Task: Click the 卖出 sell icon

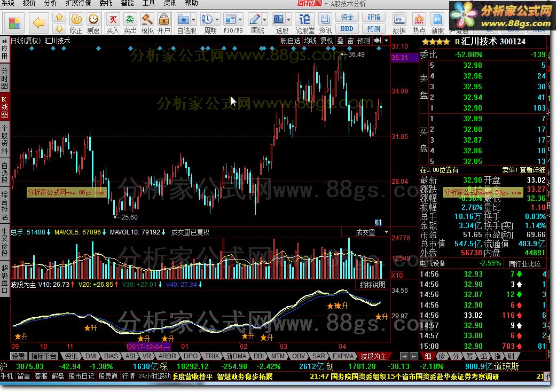Action: [130, 23]
